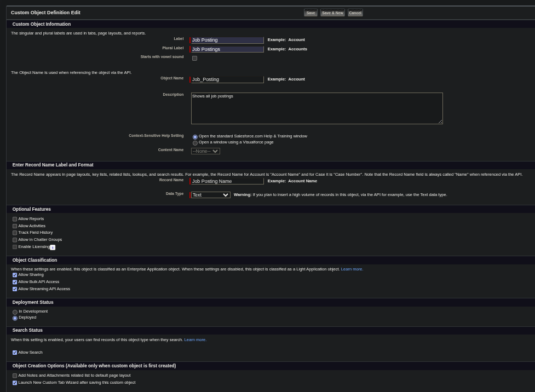Click the Enable Licensing info icon
The width and height of the screenshot is (535, 392).
(x=53, y=247)
